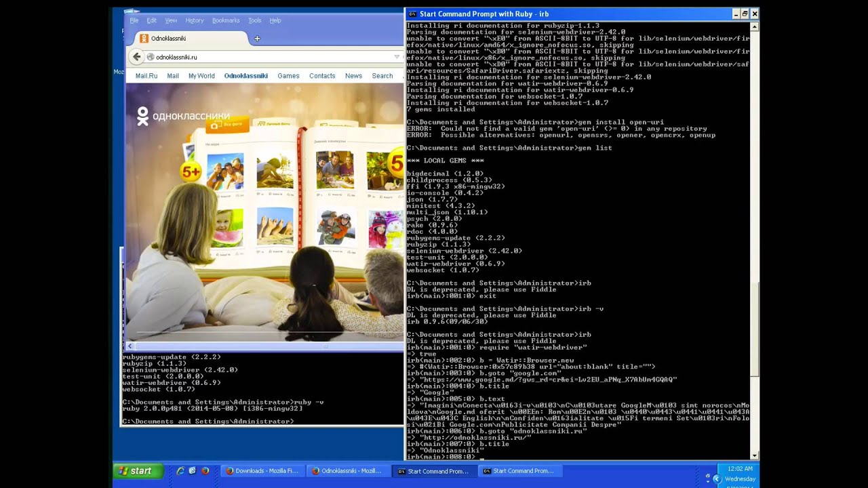This screenshot has width=868, height=488.
Task: Open Firefox File menu
Action: click(134, 20)
